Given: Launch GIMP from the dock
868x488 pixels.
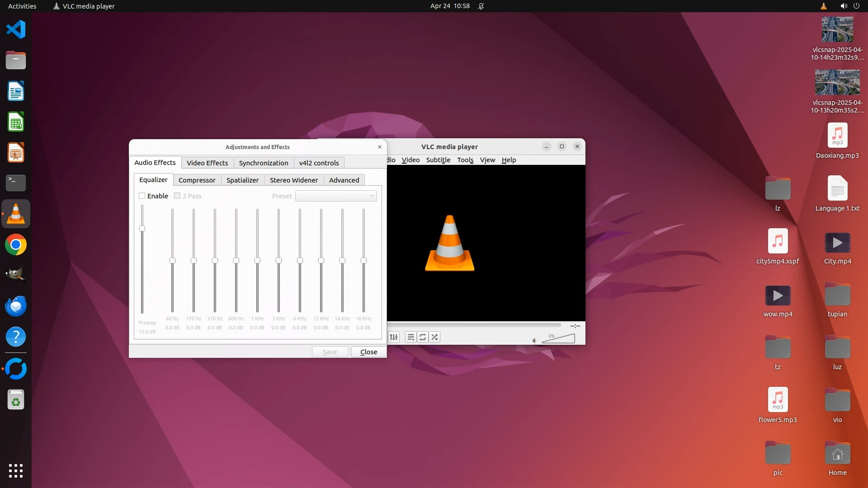Looking at the screenshot, I should pyautogui.click(x=16, y=275).
